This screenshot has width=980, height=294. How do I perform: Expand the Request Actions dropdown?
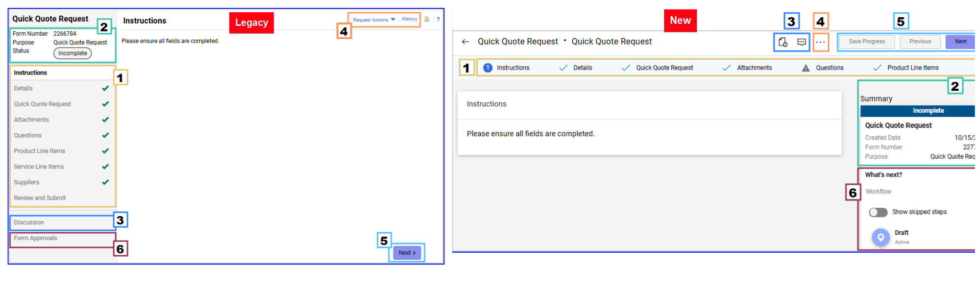point(374,20)
